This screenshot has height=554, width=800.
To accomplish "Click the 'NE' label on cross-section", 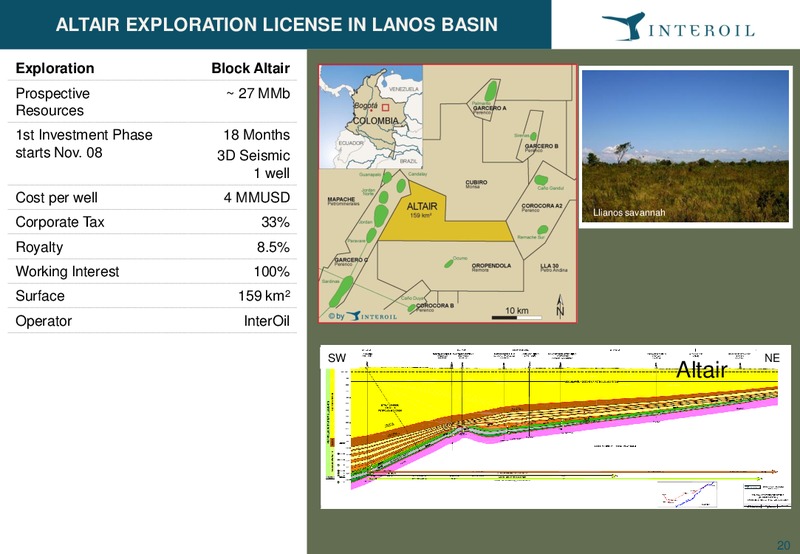I will point(772,358).
